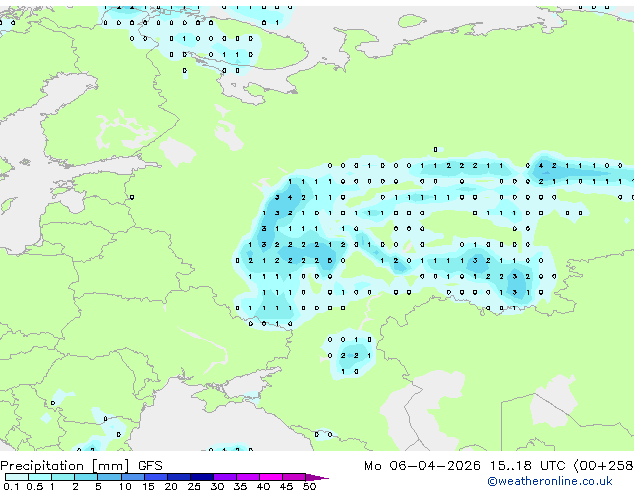Click the '15..18 UTC' time range text

pyautogui.click(x=528, y=466)
